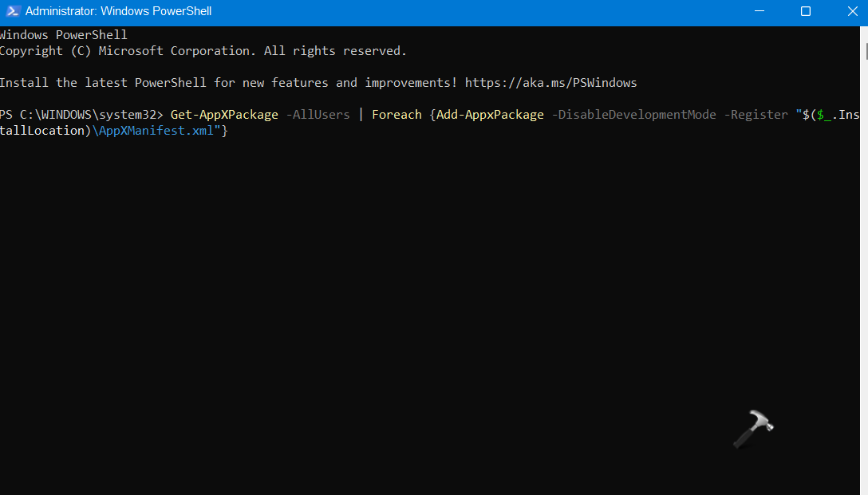The image size is (868, 495).
Task: Click the Foreach keyword in the command
Action: [x=397, y=115]
